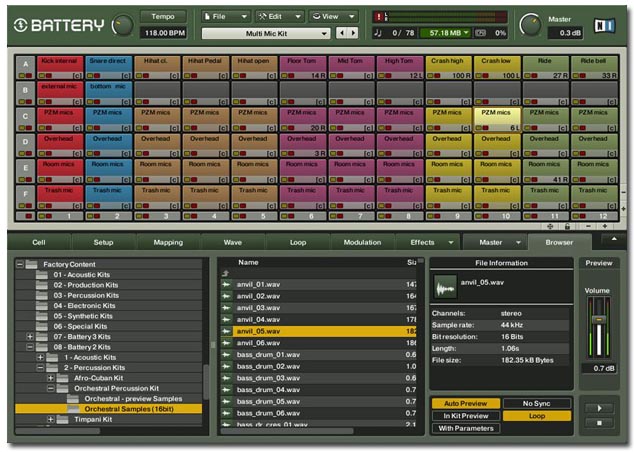Toggle With Parameters option

click(466, 429)
